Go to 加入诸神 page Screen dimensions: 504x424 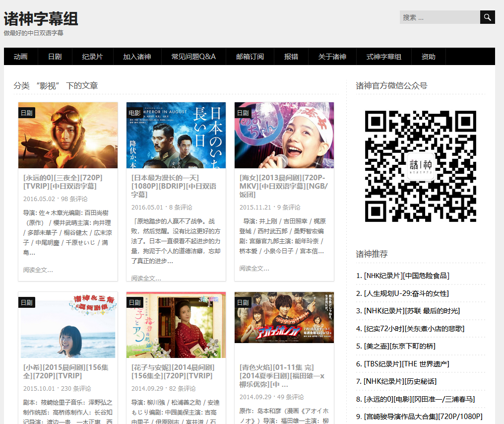(x=137, y=57)
